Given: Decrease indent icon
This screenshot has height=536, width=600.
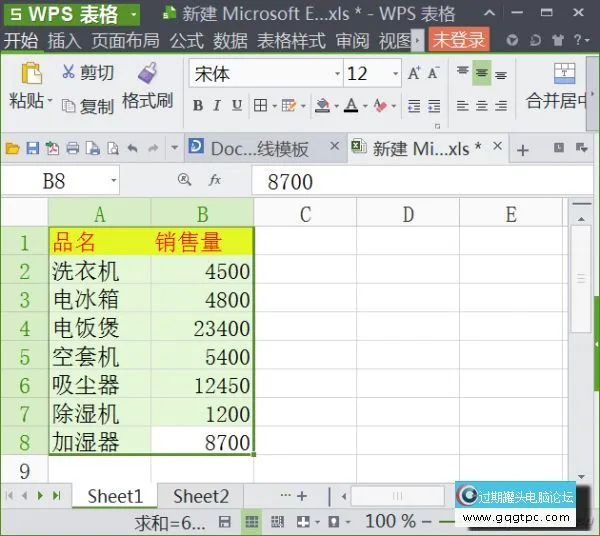Looking at the screenshot, I should point(414,106).
